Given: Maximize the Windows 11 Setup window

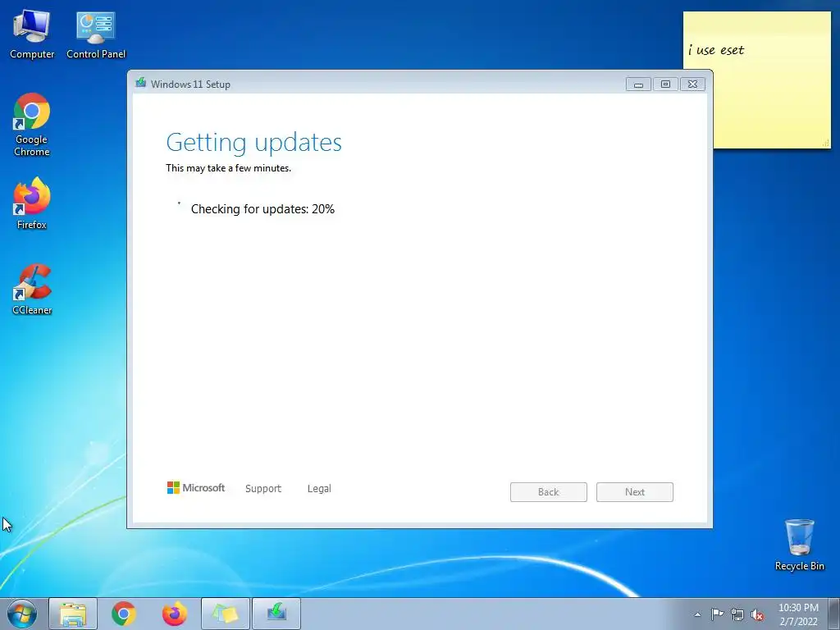Looking at the screenshot, I should coord(665,84).
